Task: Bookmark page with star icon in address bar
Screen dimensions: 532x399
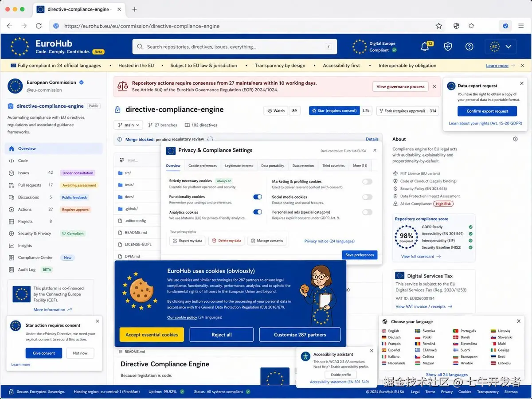Action: (x=438, y=26)
